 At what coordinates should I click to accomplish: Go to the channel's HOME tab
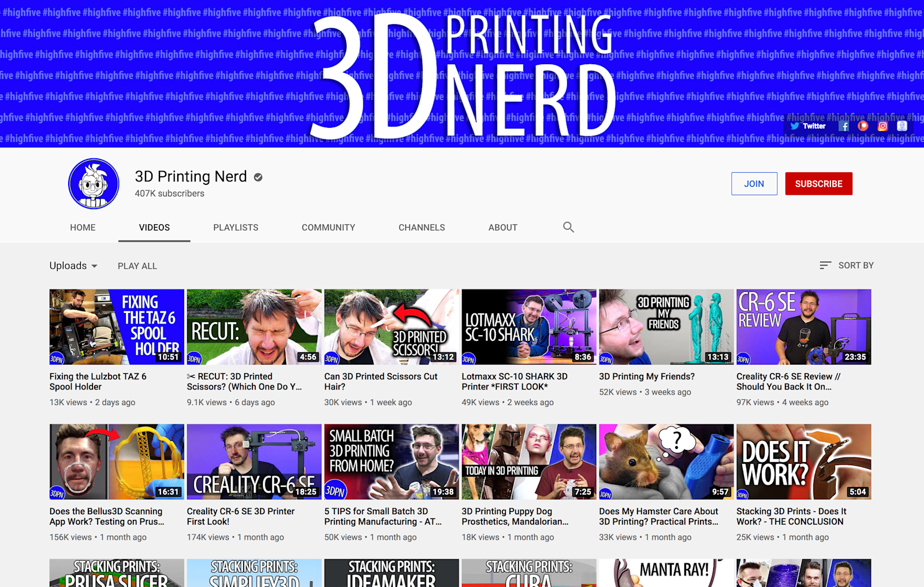(x=83, y=227)
